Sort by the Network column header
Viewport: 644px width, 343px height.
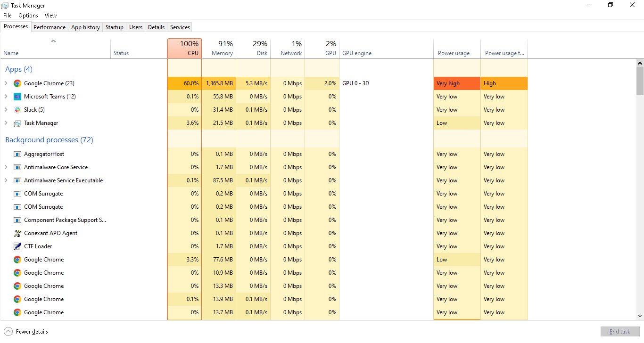pyautogui.click(x=288, y=49)
